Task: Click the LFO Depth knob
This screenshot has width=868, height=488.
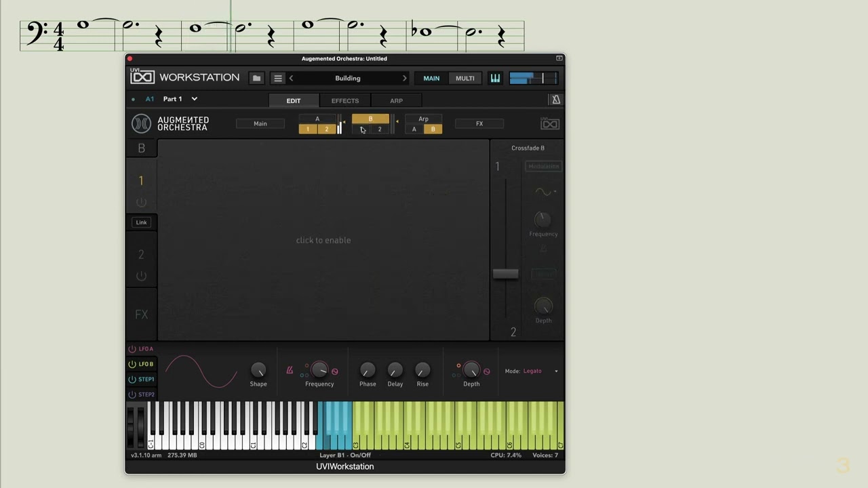Action: pyautogui.click(x=471, y=369)
